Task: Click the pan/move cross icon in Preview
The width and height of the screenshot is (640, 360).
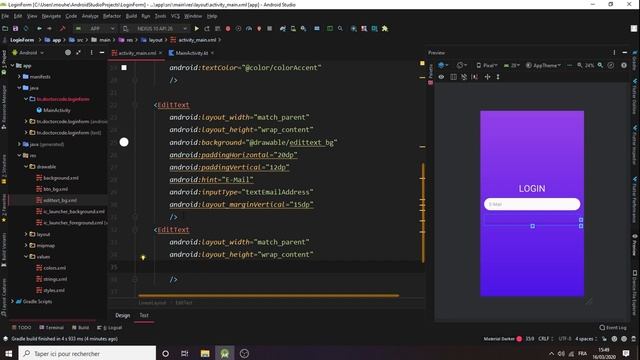Action: (x=487, y=77)
